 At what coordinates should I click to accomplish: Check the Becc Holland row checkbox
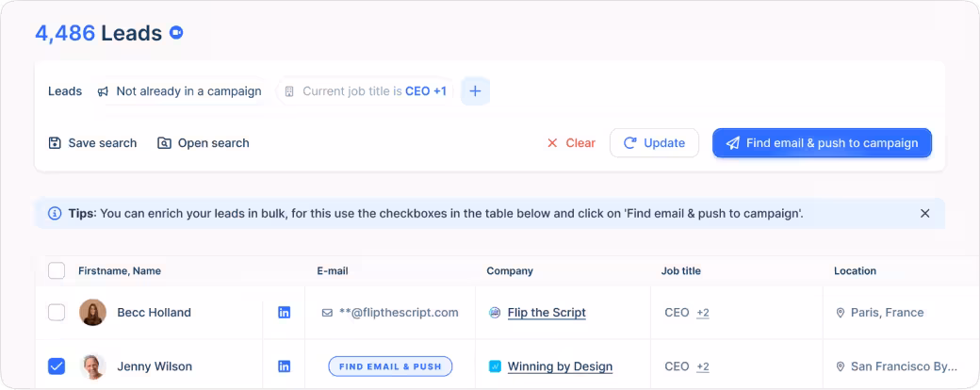57,313
